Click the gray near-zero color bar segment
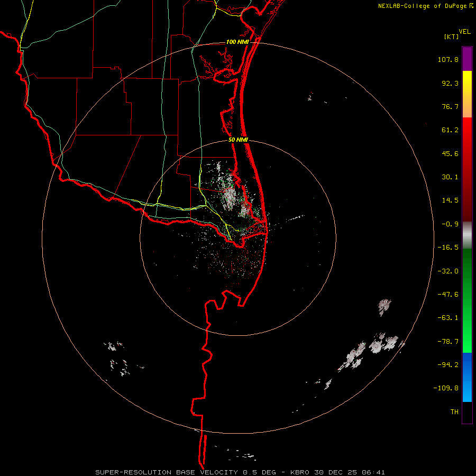Screen dimensions: 476x476 [467, 235]
